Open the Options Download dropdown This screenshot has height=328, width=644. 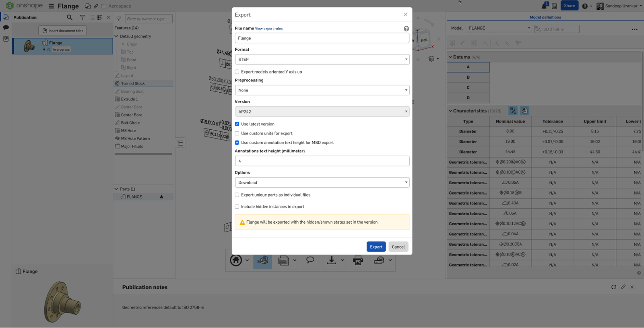coord(322,183)
